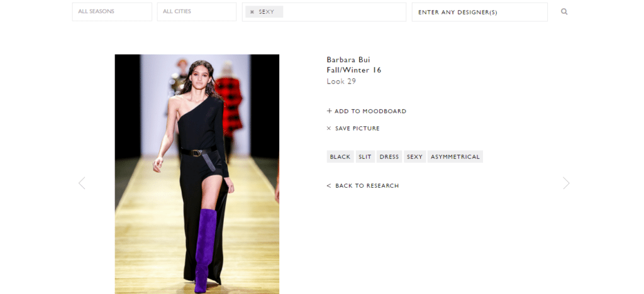Remove the SEXY filter using its x icon
Viewport: 644px width, 294px height.
click(252, 12)
